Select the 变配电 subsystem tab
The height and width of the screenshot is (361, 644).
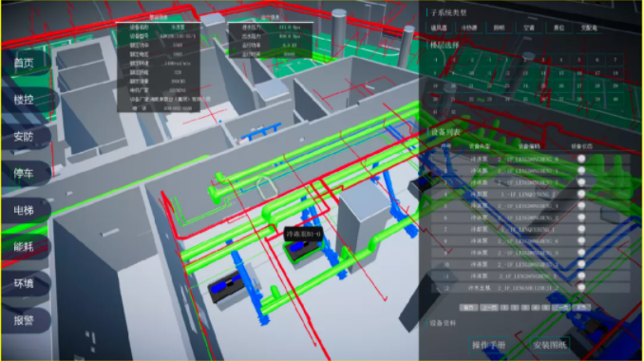tap(589, 28)
